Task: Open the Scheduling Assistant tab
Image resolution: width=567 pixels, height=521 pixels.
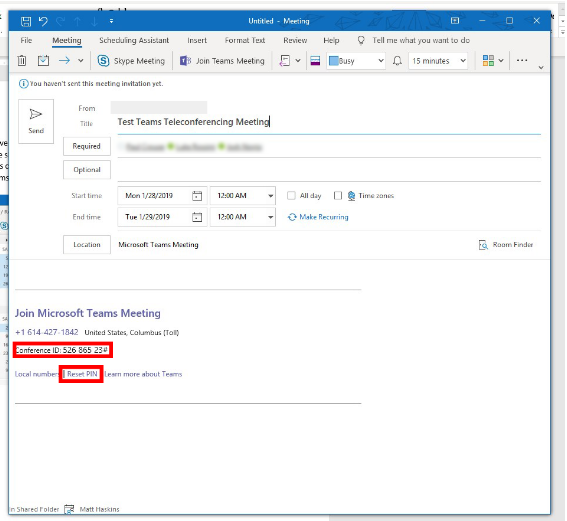Action: coord(134,40)
